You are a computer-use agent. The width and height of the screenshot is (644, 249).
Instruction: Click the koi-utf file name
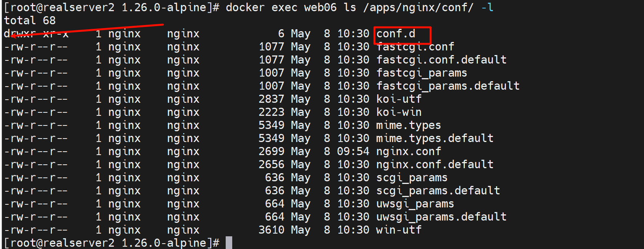(x=399, y=99)
